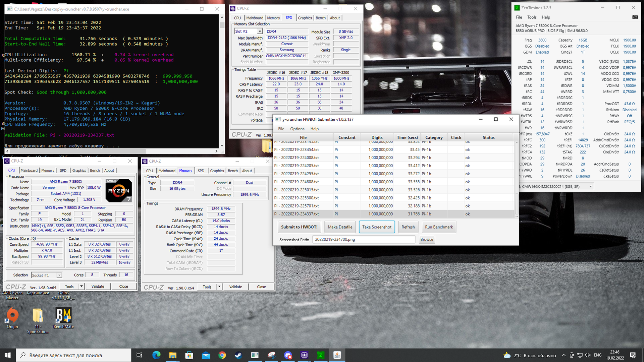Screen dimensions: 644x362
Task: Open the Origin desktop shortcut
Action: (12, 318)
